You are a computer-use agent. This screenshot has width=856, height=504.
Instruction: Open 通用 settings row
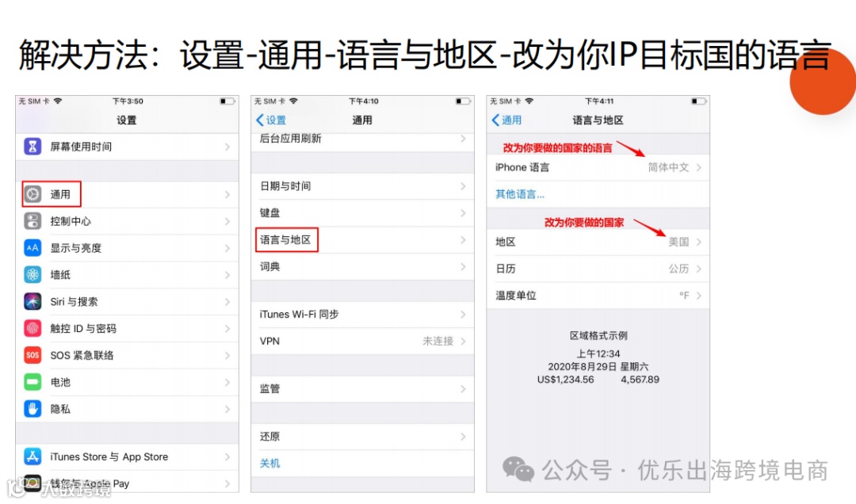point(127,194)
